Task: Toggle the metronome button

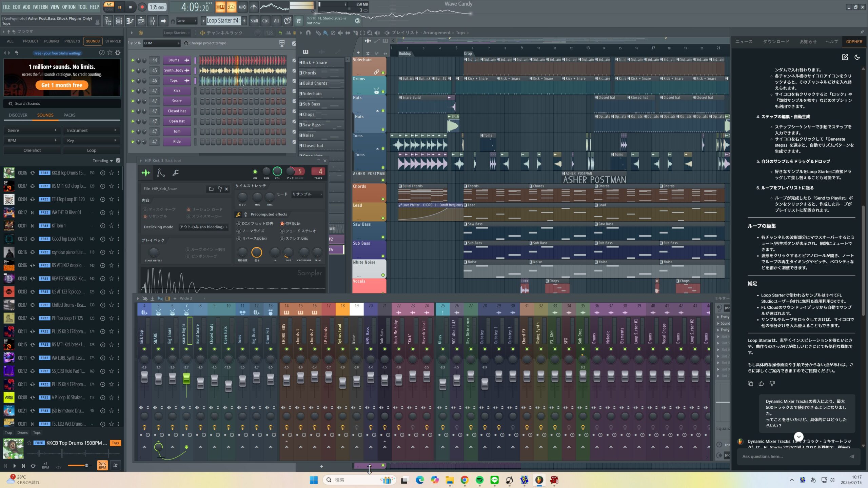Action: (x=254, y=7)
